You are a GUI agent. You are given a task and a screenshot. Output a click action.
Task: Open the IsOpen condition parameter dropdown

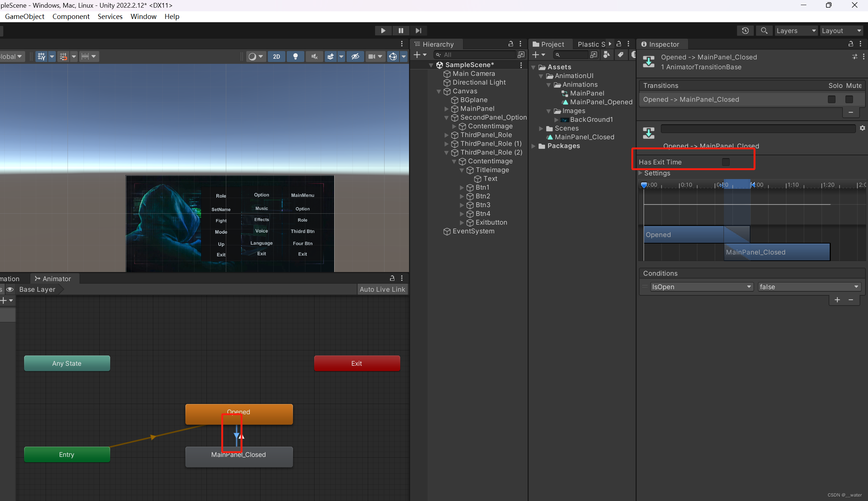tap(701, 287)
